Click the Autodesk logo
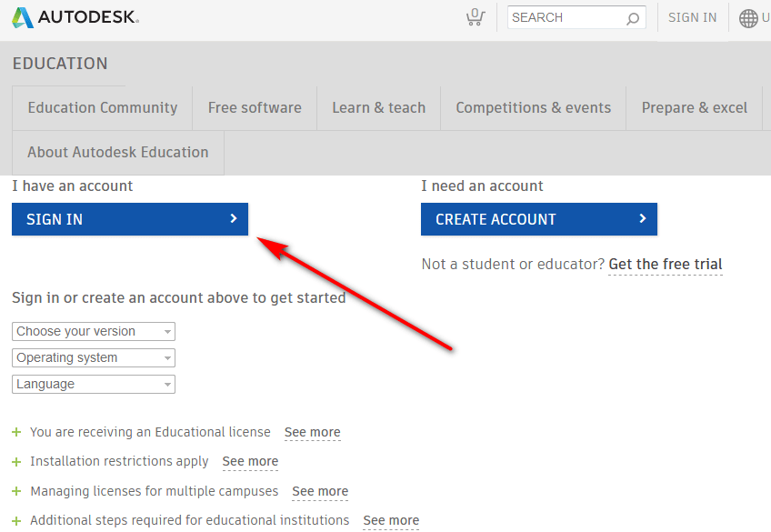771x532 pixels. pos(73,16)
